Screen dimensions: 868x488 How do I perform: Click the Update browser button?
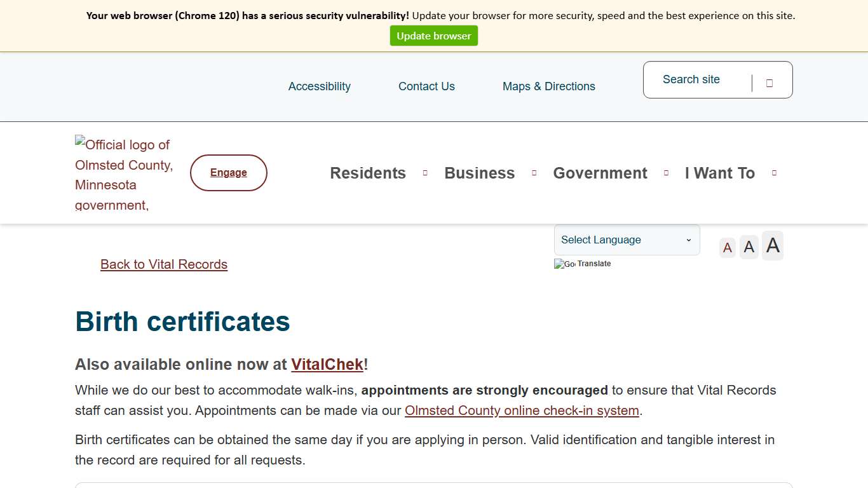434,36
